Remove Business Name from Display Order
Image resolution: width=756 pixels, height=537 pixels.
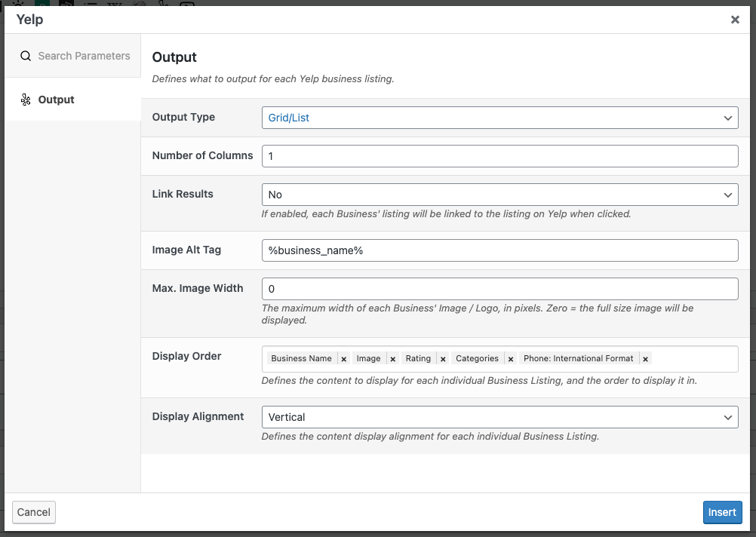click(344, 359)
